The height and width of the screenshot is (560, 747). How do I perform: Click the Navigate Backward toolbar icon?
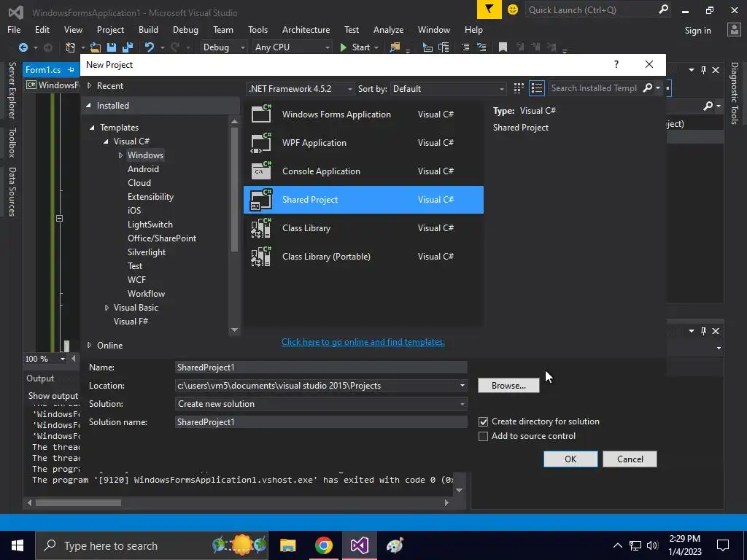[23, 47]
